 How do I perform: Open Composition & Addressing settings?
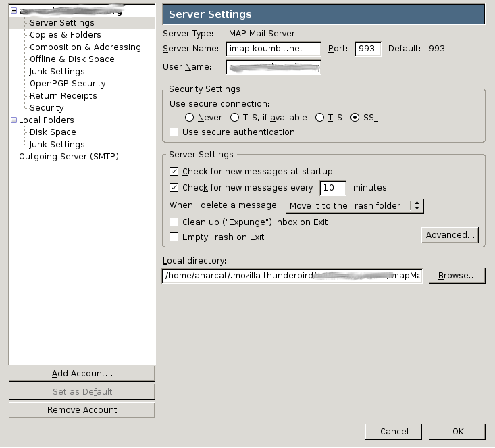click(x=85, y=47)
